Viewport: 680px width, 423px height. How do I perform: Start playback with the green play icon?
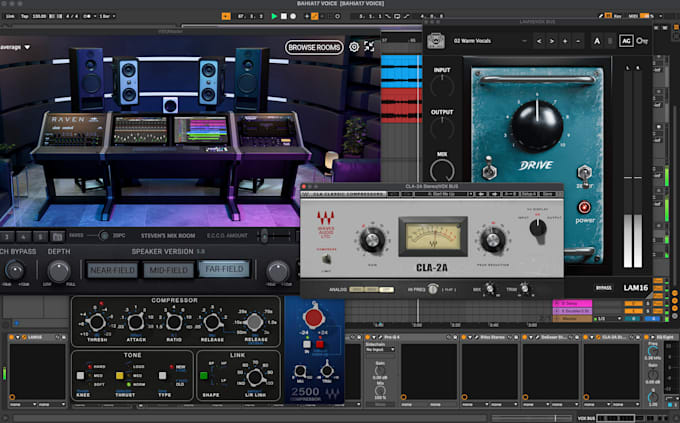(x=274, y=16)
